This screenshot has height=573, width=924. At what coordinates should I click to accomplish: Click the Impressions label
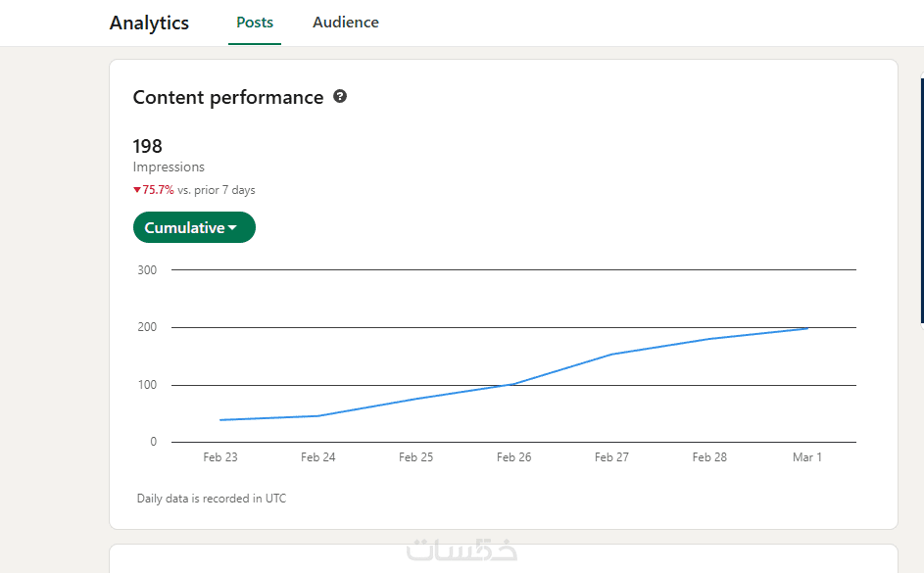click(169, 167)
